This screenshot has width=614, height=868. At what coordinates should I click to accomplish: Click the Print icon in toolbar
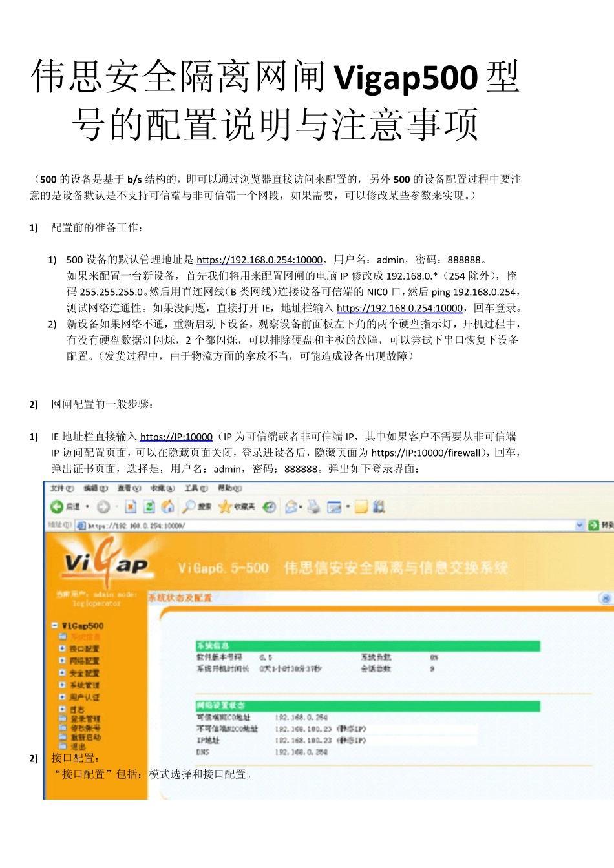313,507
